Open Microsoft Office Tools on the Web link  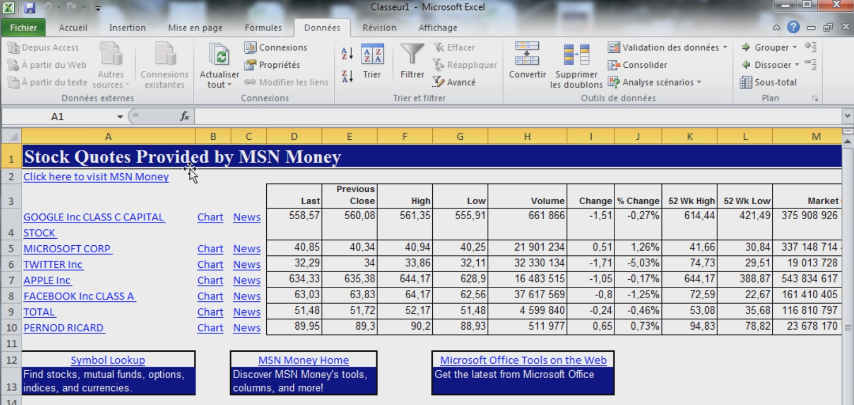click(x=523, y=360)
